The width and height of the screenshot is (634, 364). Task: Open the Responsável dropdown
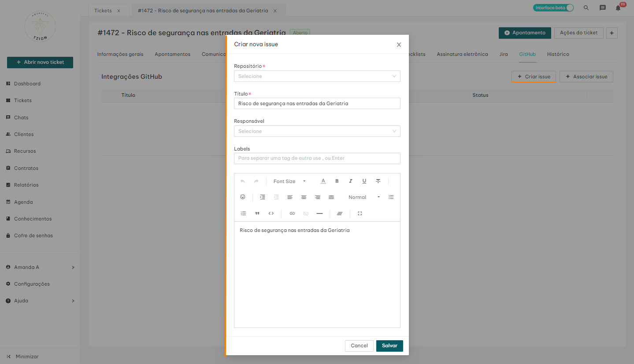(x=317, y=131)
